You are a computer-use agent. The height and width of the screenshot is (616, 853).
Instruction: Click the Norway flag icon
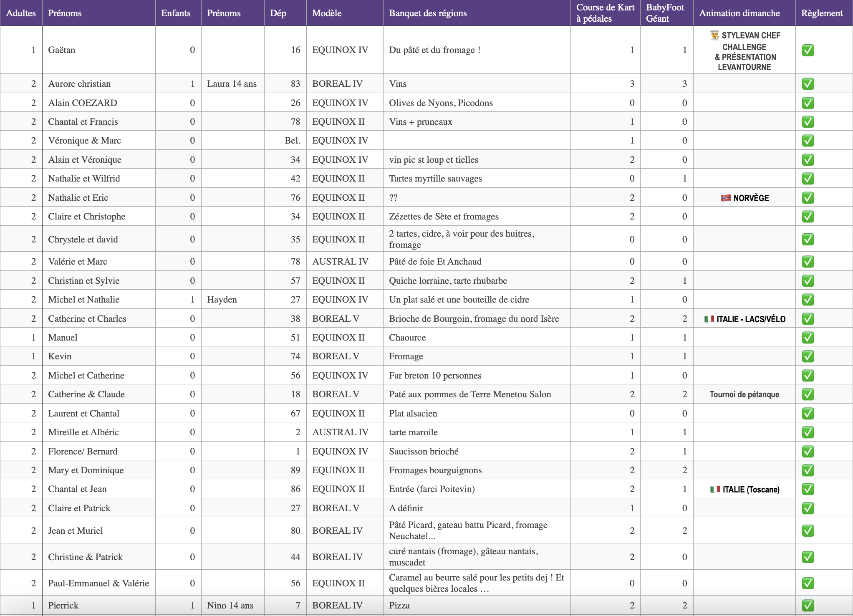(726, 198)
